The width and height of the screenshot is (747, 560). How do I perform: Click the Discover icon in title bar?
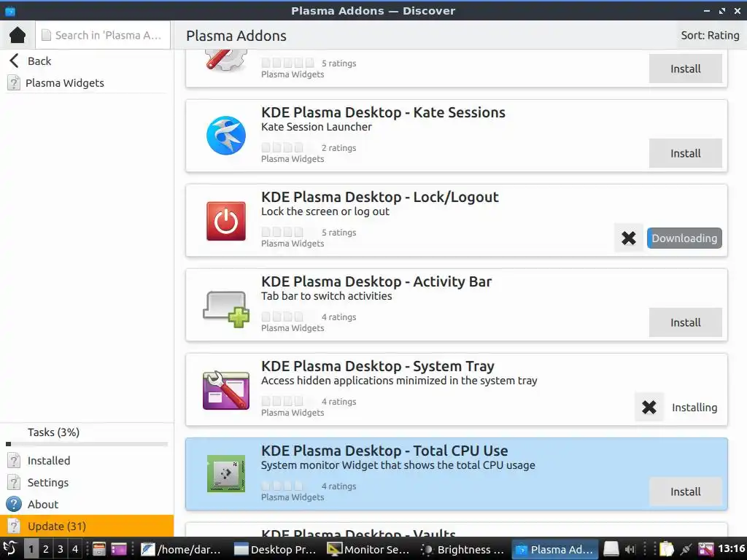click(x=10, y=10)
